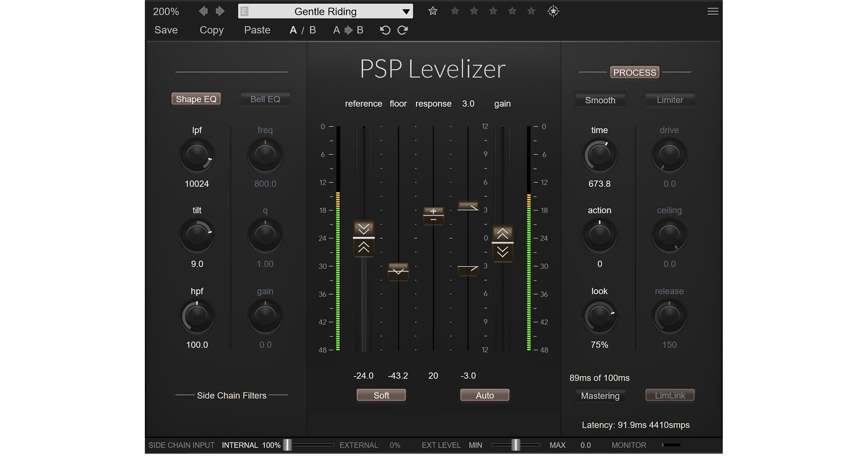868x456 pixels.
Task: Redo the last change
Action: point(403,30)
